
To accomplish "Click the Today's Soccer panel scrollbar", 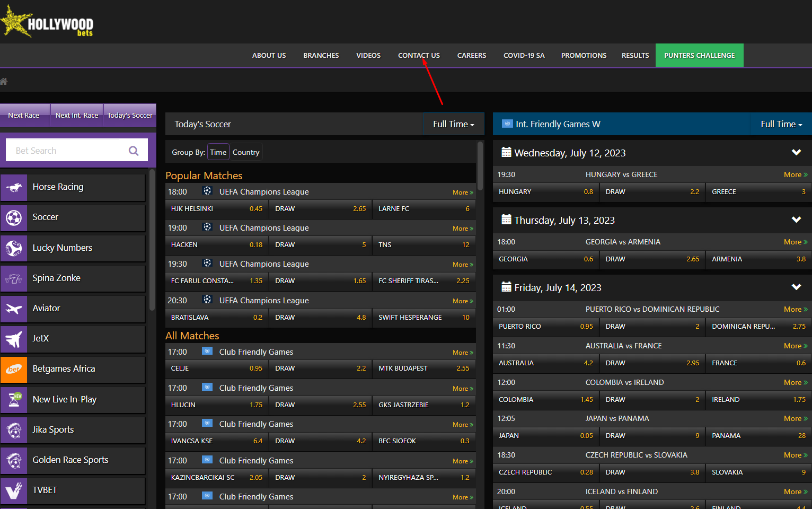I will pos(480,165).
